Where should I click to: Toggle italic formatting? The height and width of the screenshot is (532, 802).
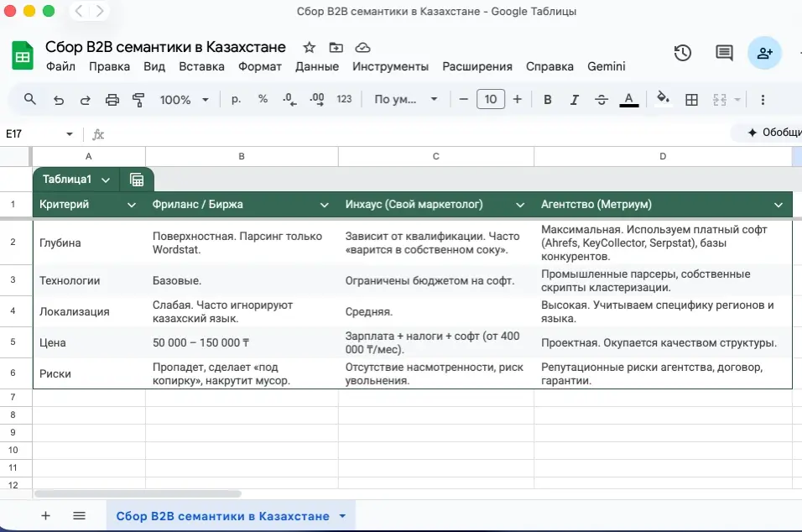pos(575,100)
